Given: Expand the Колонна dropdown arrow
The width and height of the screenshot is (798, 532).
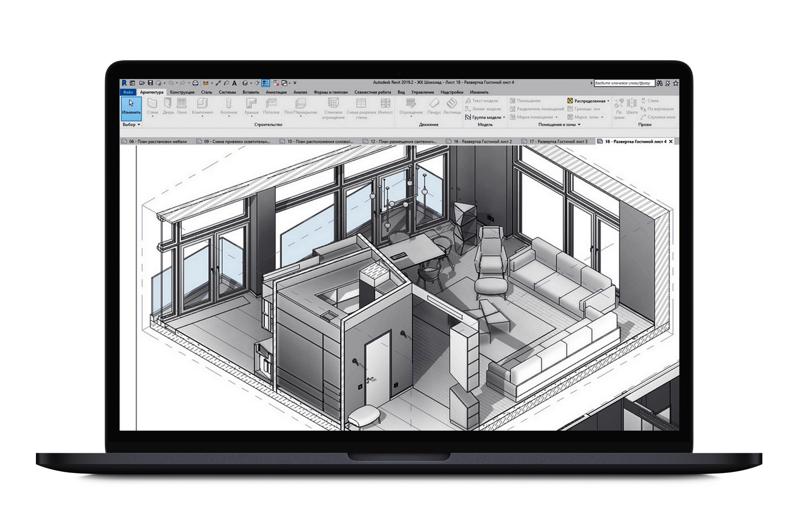Looking at the screenshot, I should click(x=229, y=117).
